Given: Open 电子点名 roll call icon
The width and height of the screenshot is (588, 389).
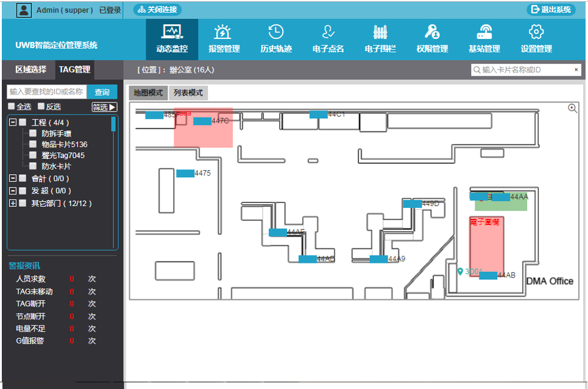Looking at the screenshot, I should tap(328, 32).
